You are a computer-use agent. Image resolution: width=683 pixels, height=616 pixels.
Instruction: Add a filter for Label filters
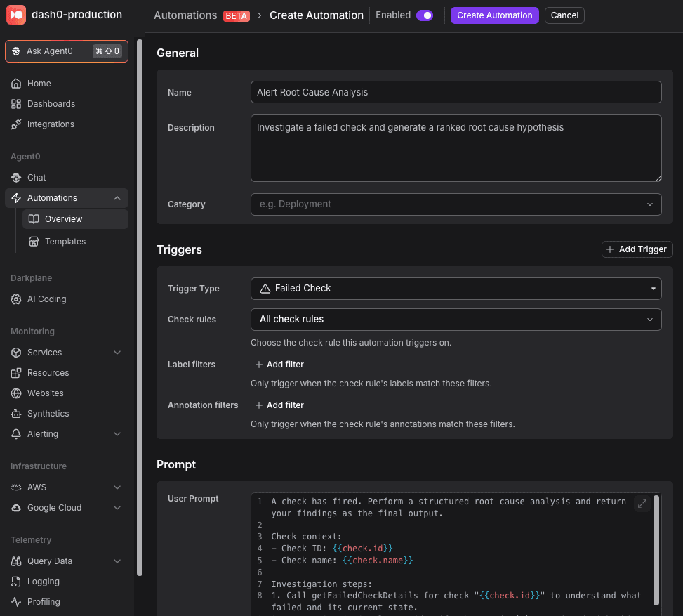(279, 365)
